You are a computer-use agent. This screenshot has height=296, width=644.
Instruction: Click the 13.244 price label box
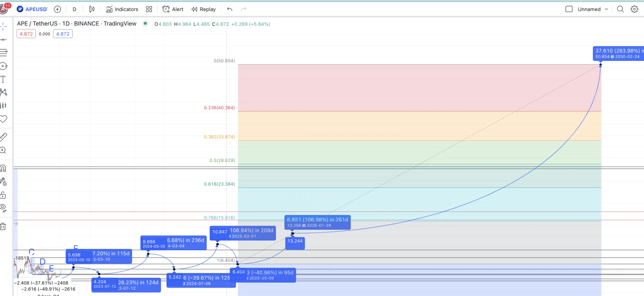295,243
